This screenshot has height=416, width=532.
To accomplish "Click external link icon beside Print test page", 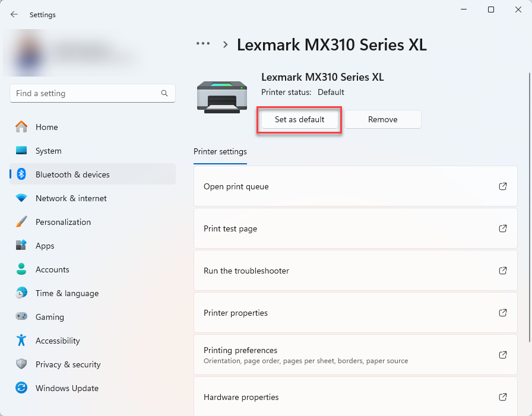I will [502, 228].
